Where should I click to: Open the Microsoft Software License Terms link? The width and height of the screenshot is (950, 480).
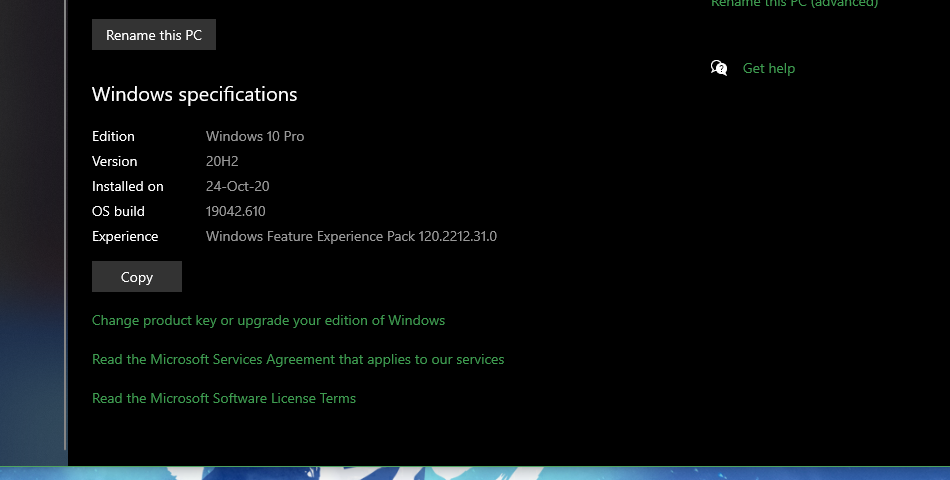coord(224,398)
